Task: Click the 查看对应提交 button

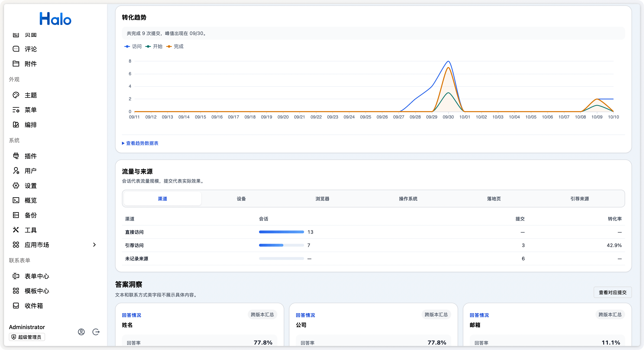Action: point(612,292)
